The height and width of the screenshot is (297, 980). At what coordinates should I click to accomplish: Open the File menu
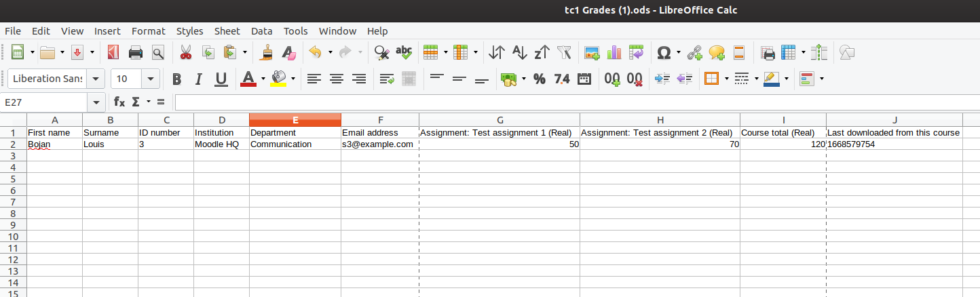point(13,31)
